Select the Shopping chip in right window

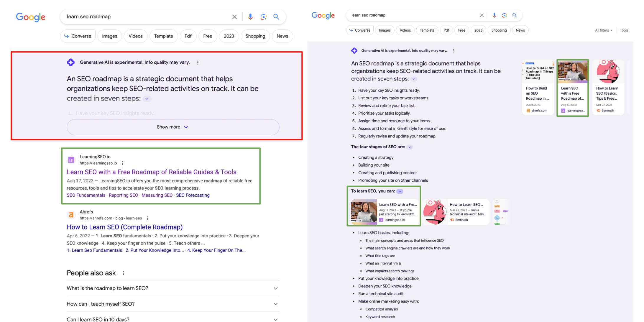499,30
